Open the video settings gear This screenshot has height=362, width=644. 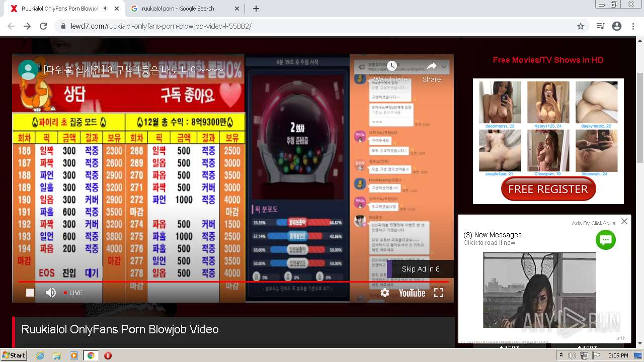385,293
